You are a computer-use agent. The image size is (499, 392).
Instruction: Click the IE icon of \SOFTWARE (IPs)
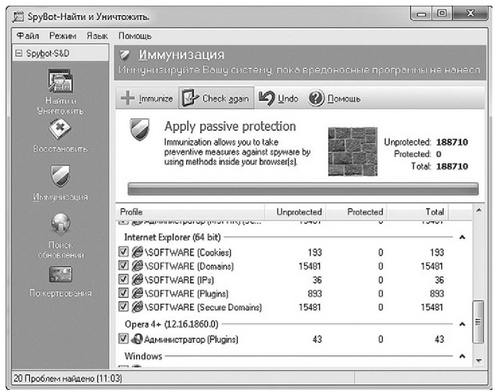point(137,279)
